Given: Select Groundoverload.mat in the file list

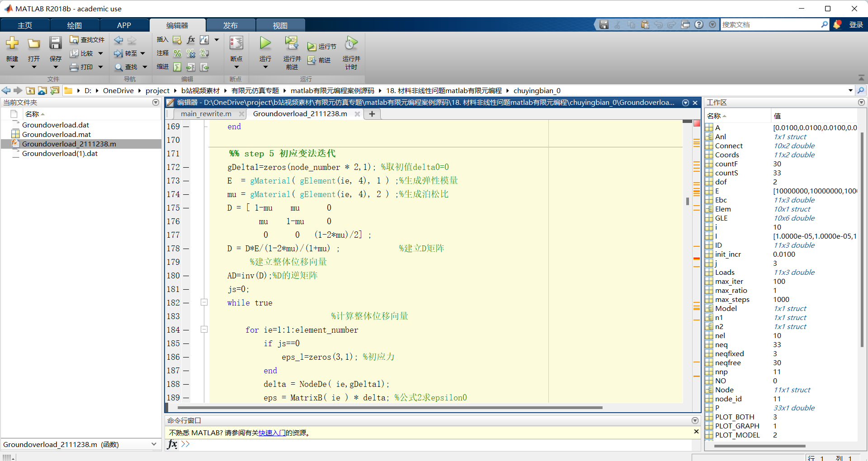Looking at the screenshot, I should (x=57, y=134).
